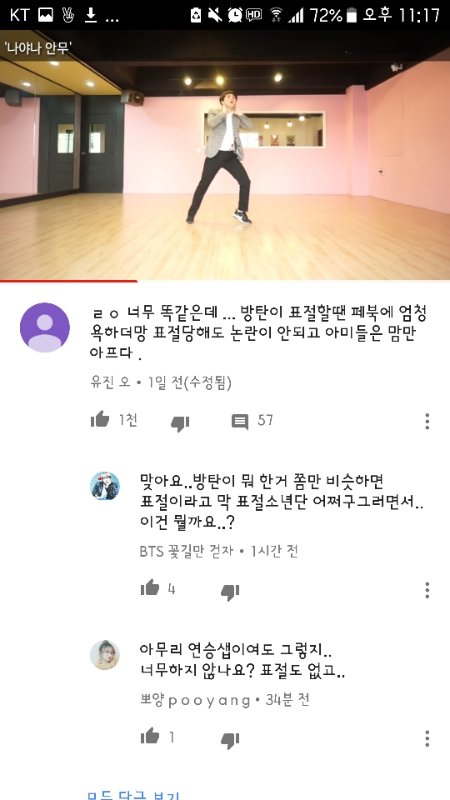Like the reply by 뽀양 pooyang

(150, 736)
